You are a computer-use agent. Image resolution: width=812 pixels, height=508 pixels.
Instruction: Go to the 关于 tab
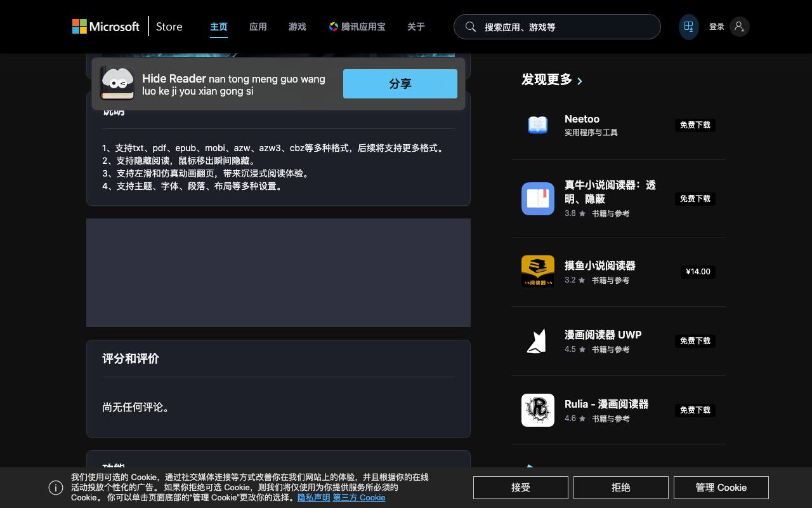pyautogui.click(x=416, y=27)
